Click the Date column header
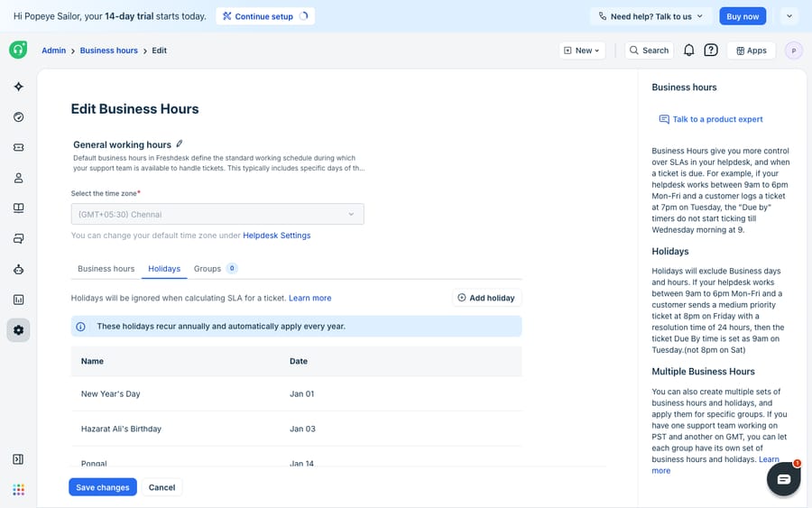The image size is (812, 508). [299, 361]
